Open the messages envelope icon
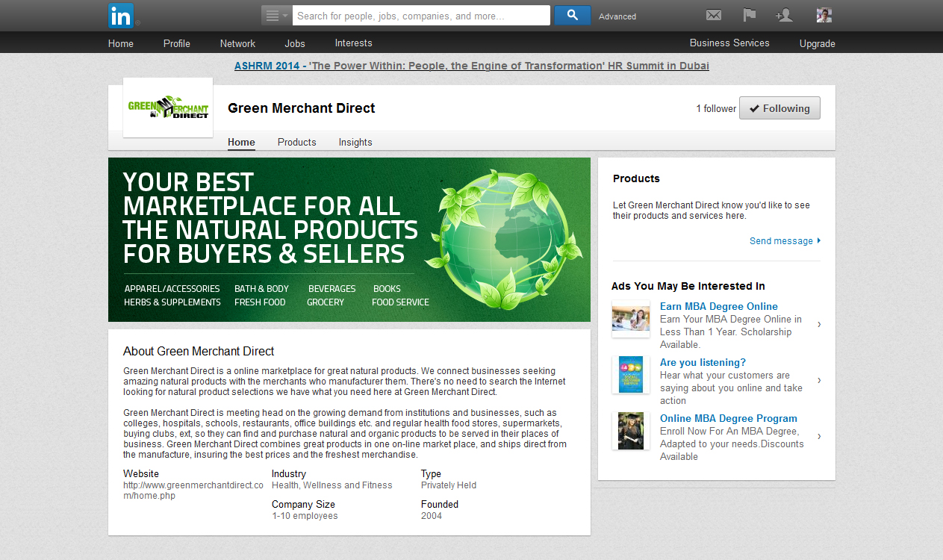 [x=714, y=15]
